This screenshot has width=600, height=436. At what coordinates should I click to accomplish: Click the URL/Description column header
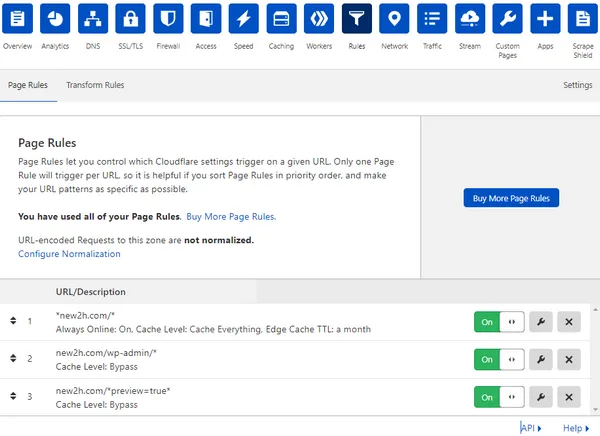(91, 292)
